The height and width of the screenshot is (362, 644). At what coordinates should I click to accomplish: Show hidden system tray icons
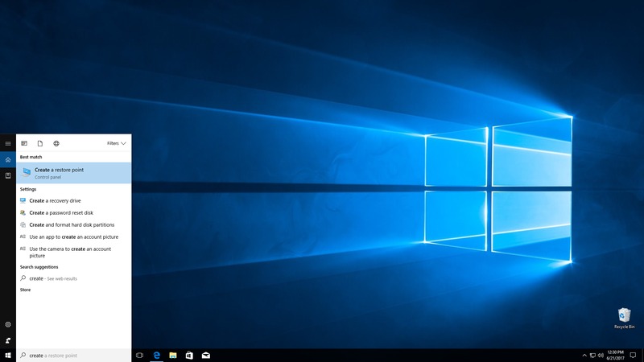pyautogui.click(x=584, y=355)
